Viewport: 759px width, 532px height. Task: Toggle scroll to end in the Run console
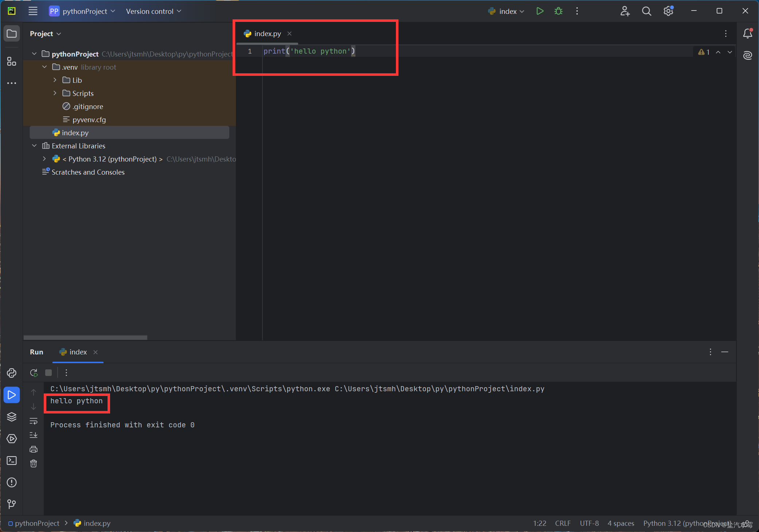click(33, 435)
